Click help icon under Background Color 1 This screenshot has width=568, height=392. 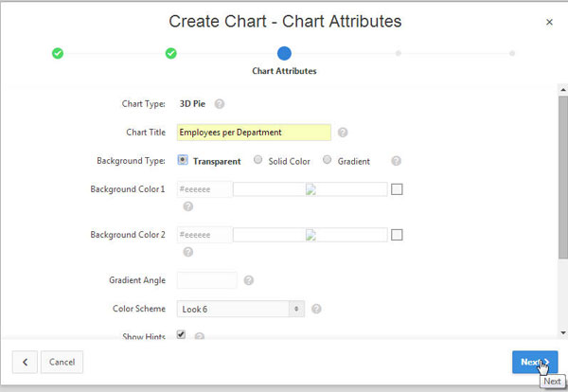187,206
